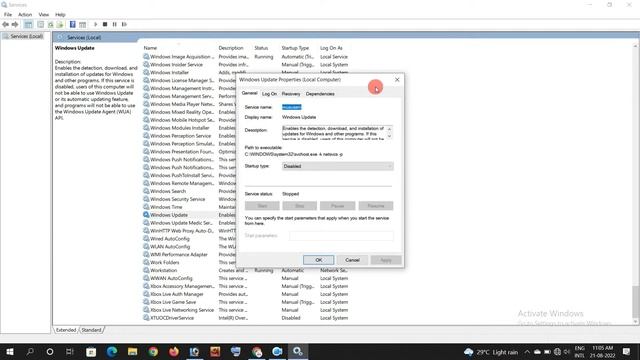Image resolution: width=640 pixels, height=360 pixels.
Task: Click the toolbar Forward arrow
Action: point(15,24)
